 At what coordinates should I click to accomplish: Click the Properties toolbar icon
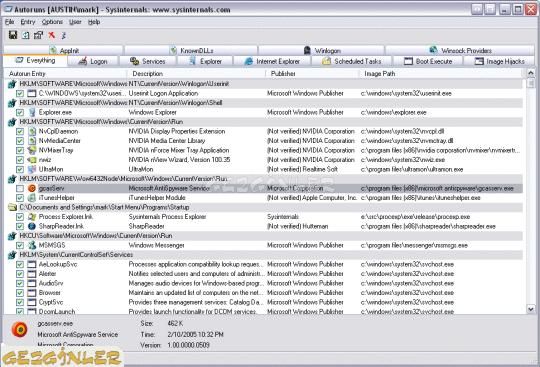38,35
